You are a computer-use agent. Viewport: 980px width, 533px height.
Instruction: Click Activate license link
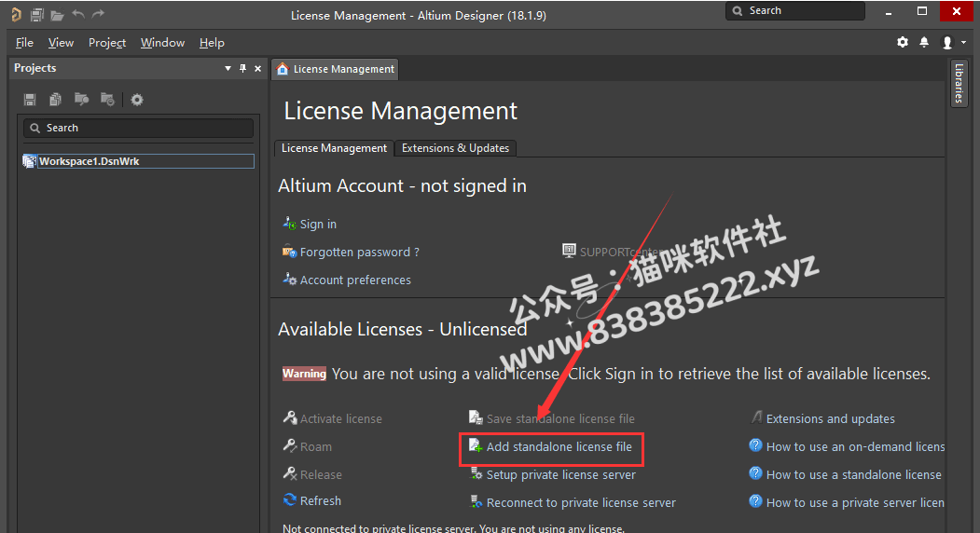coord(340,418)
